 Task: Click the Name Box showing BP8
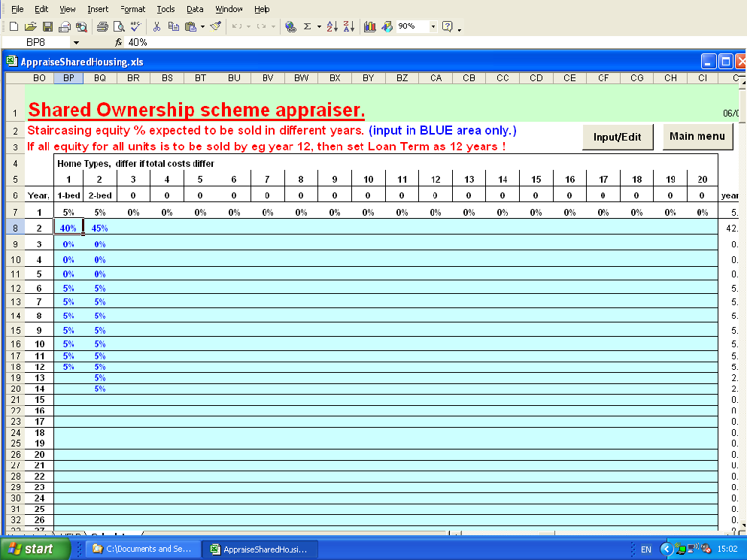(35, 42)
